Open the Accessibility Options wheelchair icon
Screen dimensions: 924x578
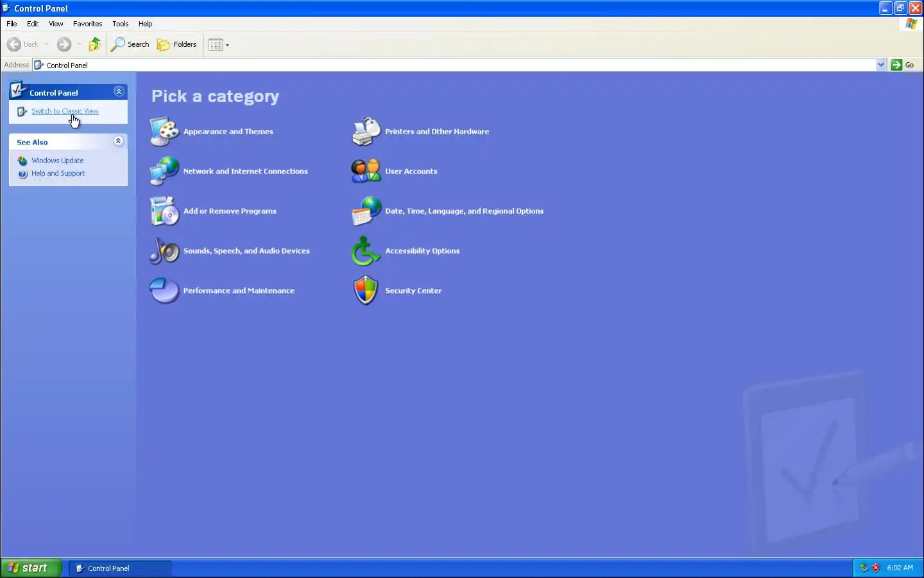(x=366, y=251)
